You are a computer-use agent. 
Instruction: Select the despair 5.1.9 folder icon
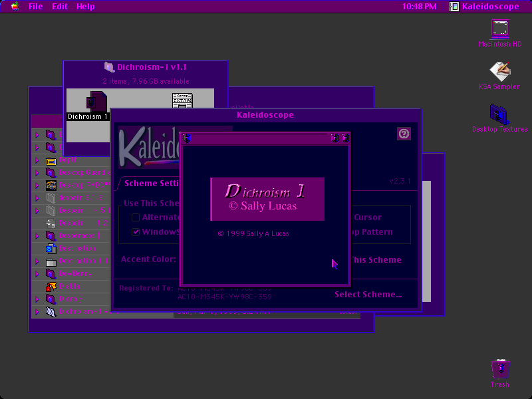pyautogui.click(x=51, y=198)
